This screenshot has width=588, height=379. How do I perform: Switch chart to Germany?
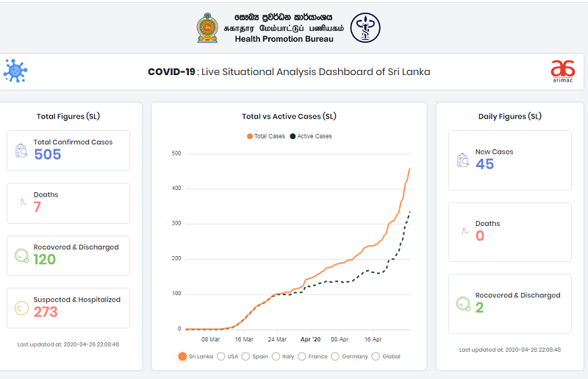[x=336, y=356]
